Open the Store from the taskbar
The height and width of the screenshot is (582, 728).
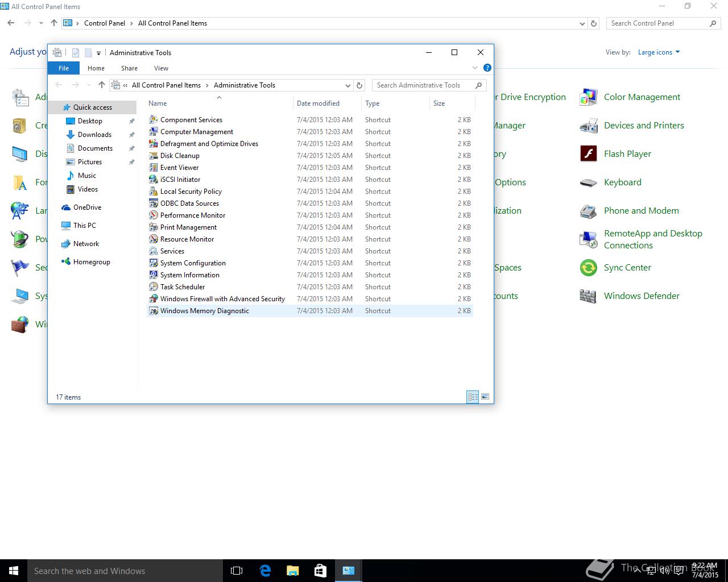(x=321, y=571)
